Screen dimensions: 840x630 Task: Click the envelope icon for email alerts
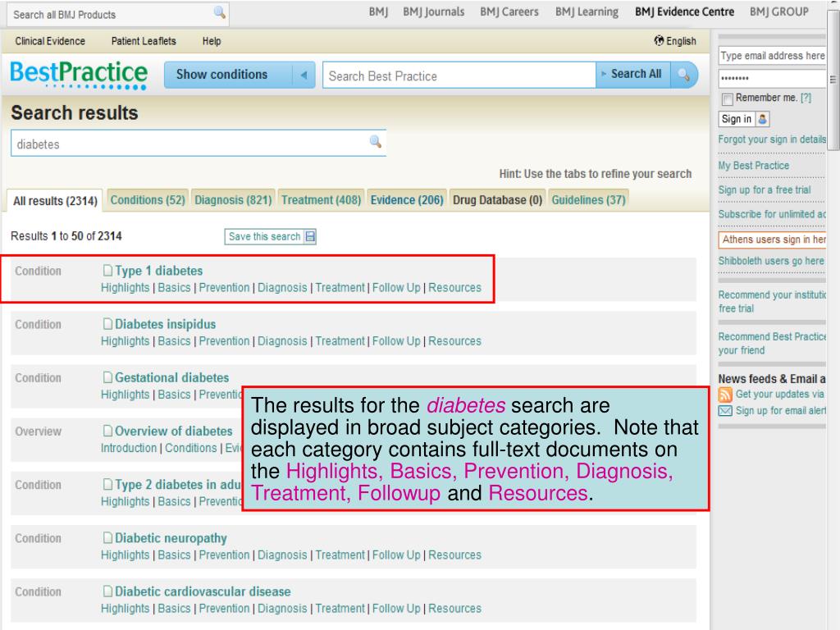point(725,411)
